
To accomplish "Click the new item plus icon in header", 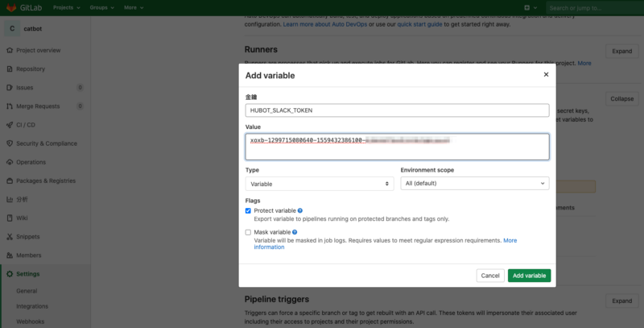I will [x=526, y=7].
